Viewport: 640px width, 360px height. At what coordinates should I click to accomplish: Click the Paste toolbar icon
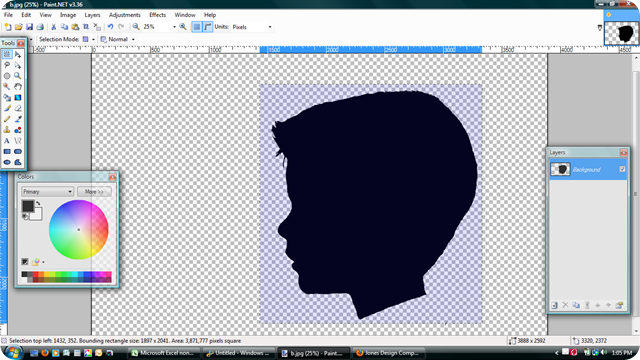(75, 27)
